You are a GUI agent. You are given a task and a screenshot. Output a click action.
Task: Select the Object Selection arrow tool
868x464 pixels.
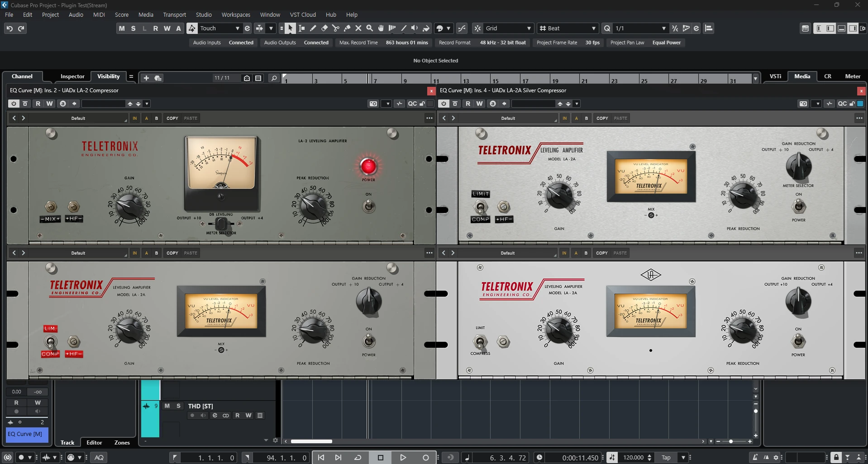[x=290, y=28]
